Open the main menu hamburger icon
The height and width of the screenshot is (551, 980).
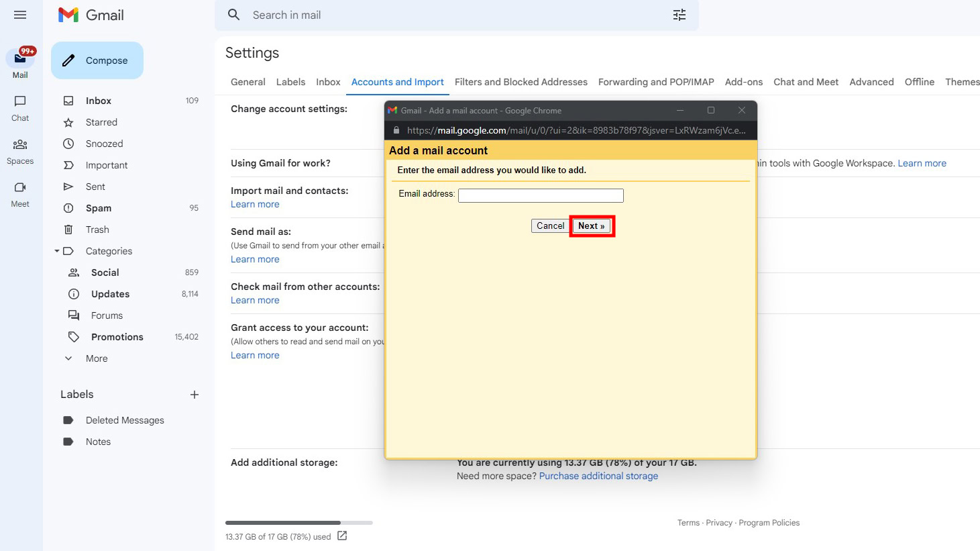click(20, 15)
